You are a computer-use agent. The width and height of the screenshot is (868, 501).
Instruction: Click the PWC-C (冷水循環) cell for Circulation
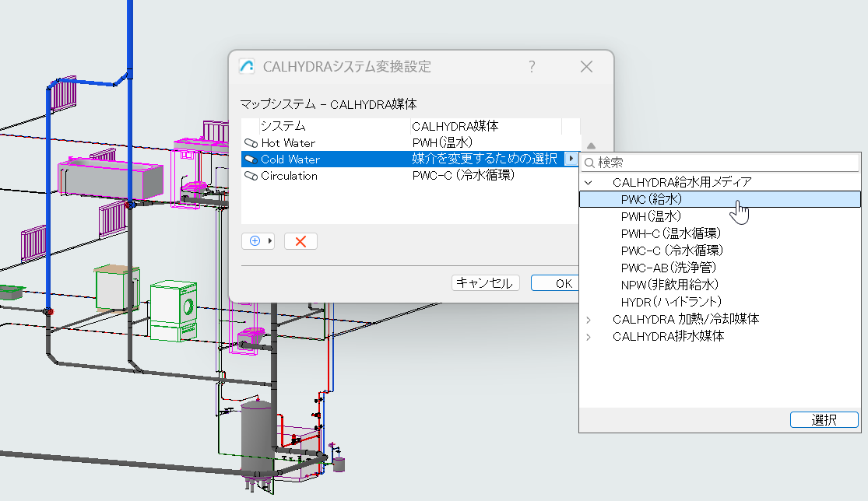click(x=463, y=176)
